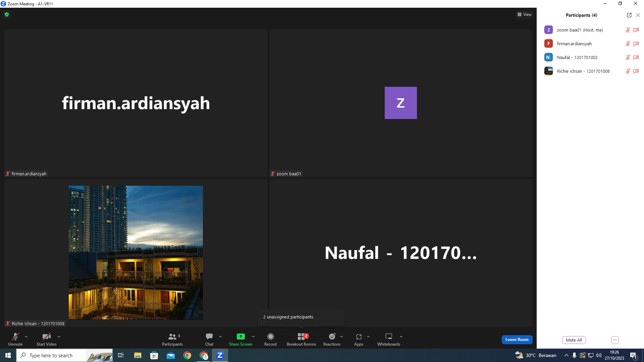Toggle the Participants panel button
This screenshot has height=362, width=644.
pyautogui.click(x=172, y=339)
